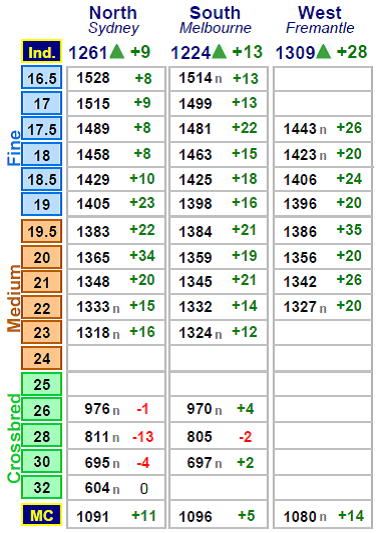Select the red -2 change beside 805

(245, 437)
